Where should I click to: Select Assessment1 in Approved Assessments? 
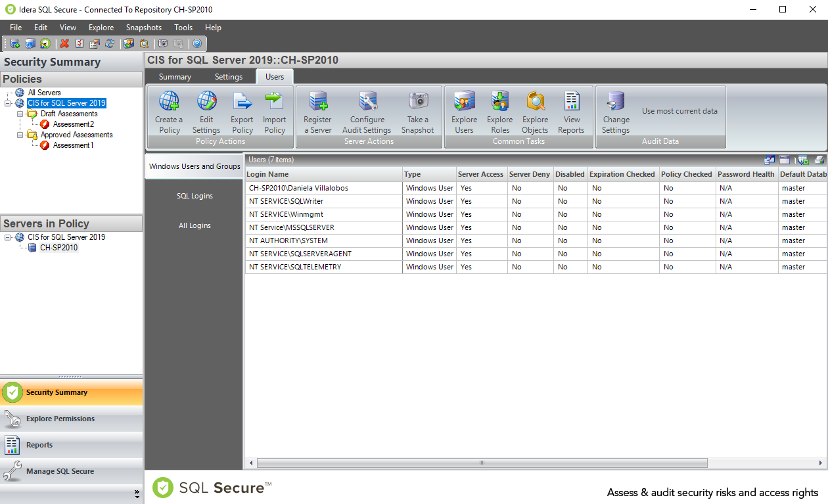tap(73, 145)
